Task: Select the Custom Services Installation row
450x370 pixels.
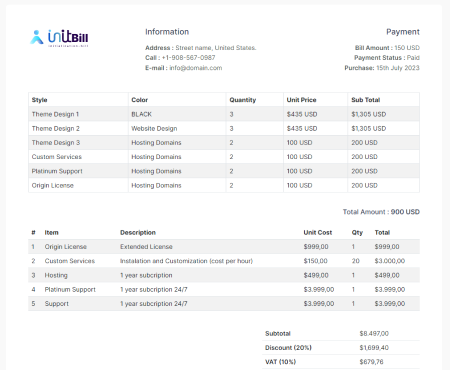Action: pos(224,261)
